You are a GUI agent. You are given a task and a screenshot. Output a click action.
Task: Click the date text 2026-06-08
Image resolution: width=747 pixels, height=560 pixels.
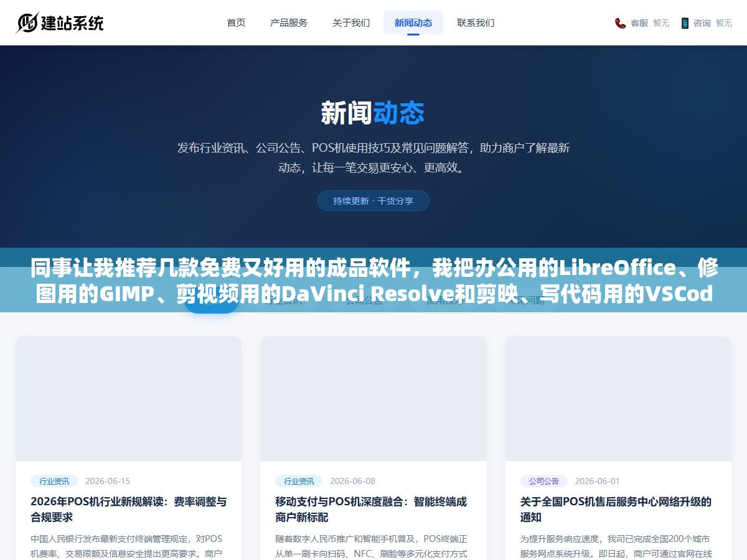click(x=352, y=481)
